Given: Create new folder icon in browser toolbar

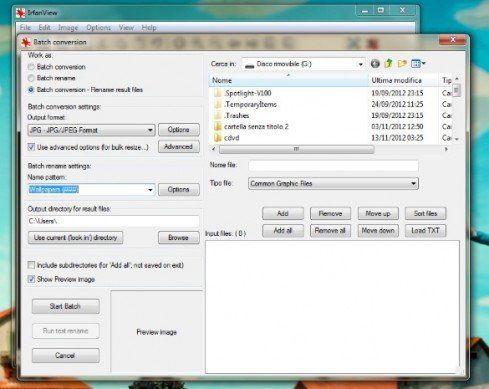Looking at the screenshot, I should (x=402, y=63).
